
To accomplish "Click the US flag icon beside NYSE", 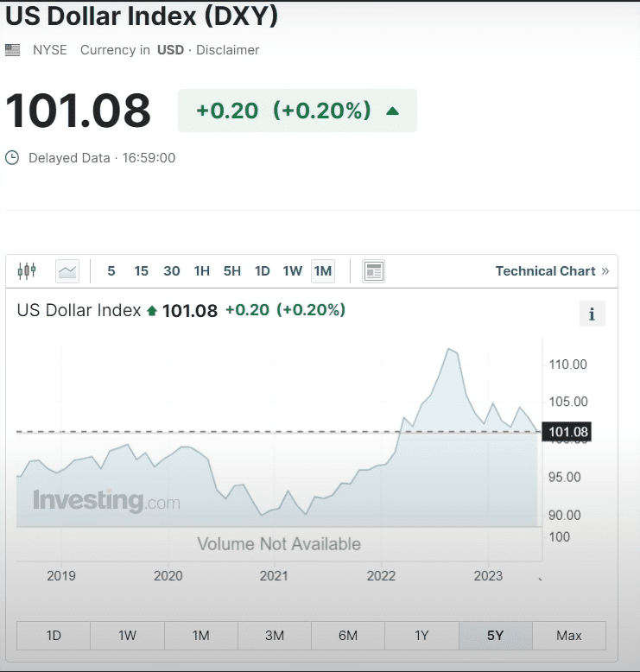I will (x=13, y=50).
